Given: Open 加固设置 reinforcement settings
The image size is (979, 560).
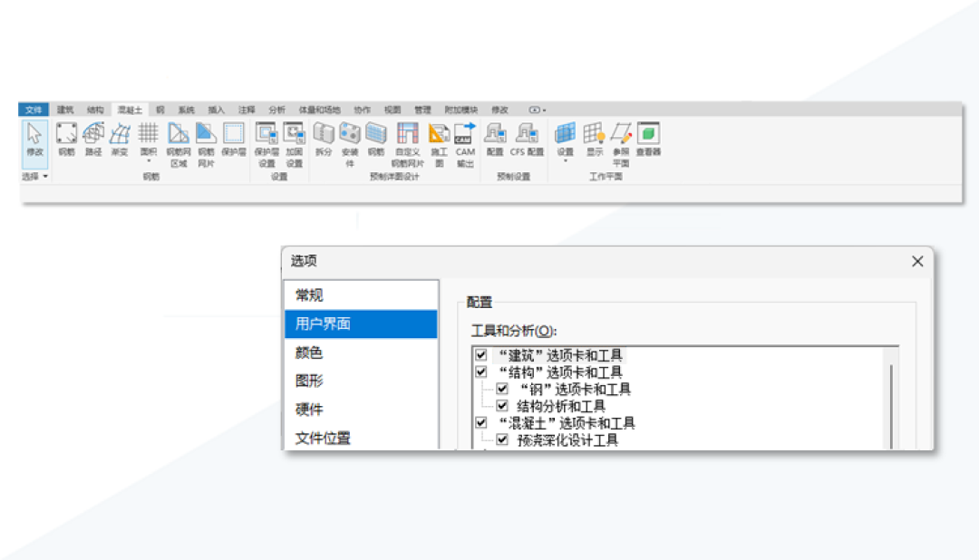Looking at the screenshot, I should pos(294,145).
